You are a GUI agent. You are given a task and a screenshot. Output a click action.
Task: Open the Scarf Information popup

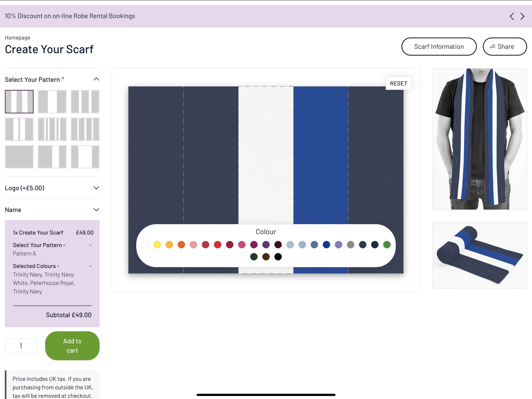(x=439, y=47)
